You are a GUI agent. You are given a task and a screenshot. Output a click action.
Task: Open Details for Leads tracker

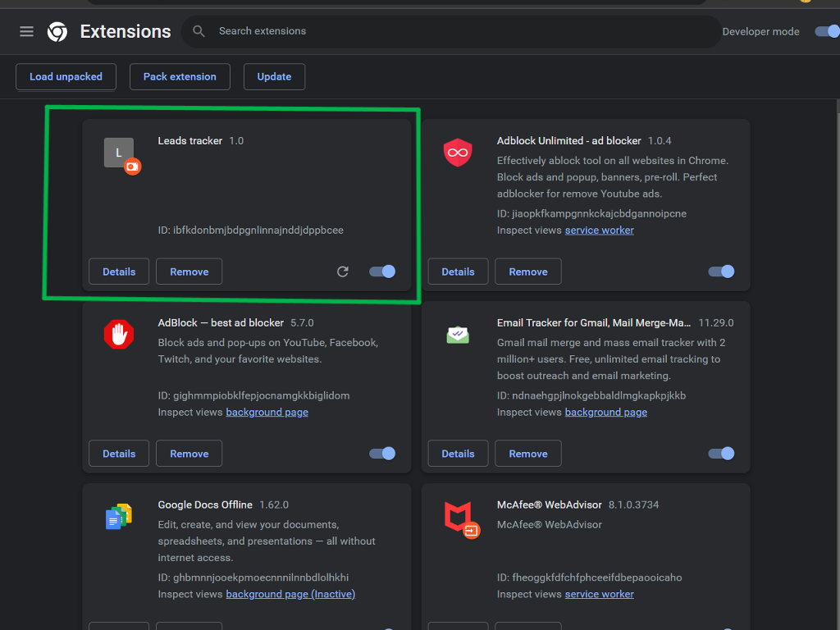tap(119, 272)
